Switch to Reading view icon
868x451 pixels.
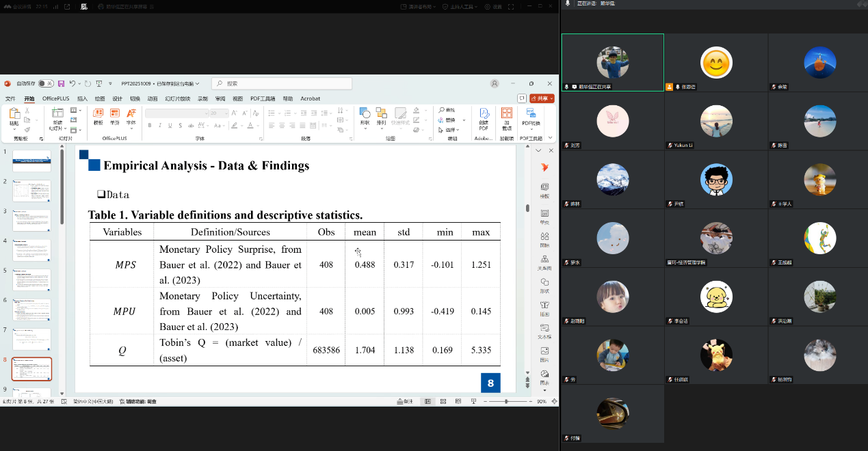pos(458,402)
